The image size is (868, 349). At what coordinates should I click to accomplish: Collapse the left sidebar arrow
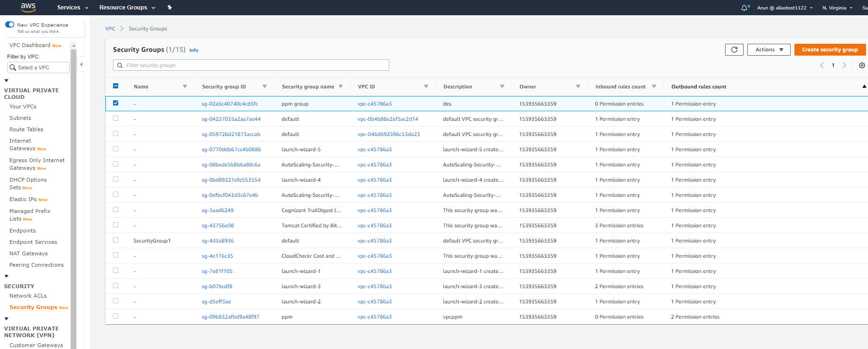coord(81,64)
